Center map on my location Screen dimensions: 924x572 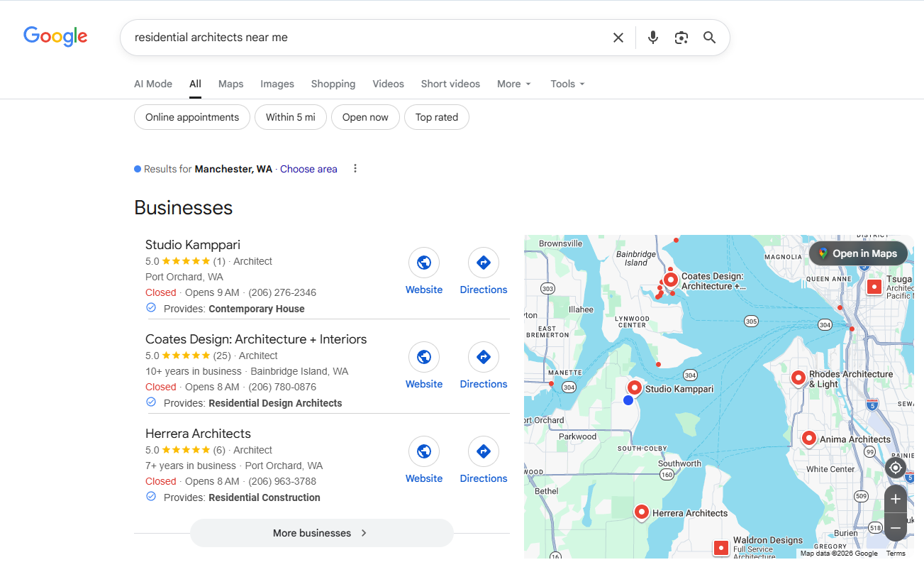(896, 468)
